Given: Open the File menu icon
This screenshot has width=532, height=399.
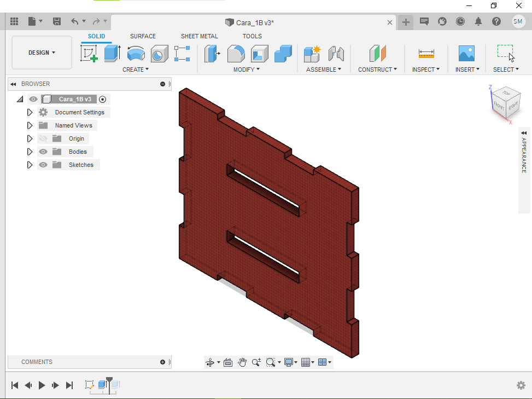Looking at the screenshot, I should [32, 22].
